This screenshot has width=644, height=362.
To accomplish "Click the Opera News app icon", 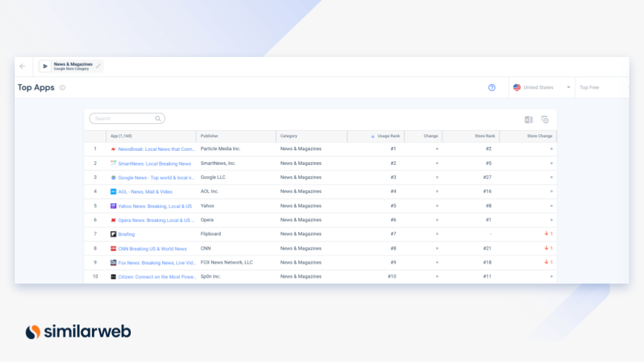I will tap(113, 220).
